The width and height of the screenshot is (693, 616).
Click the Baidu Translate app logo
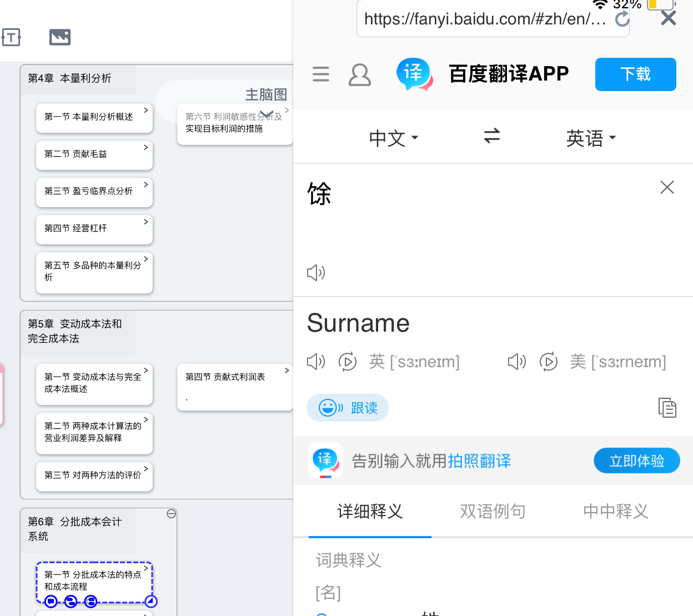coord(414,74)
